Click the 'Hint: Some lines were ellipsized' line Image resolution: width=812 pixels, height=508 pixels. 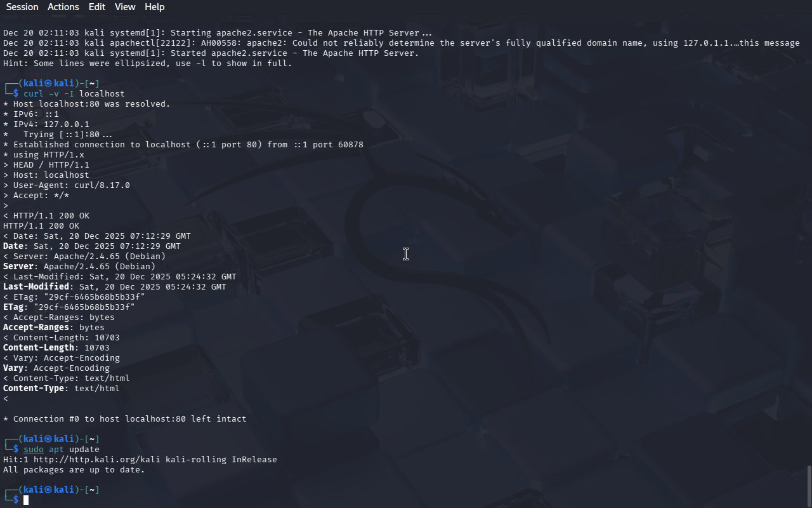click(x=148, y=63)
